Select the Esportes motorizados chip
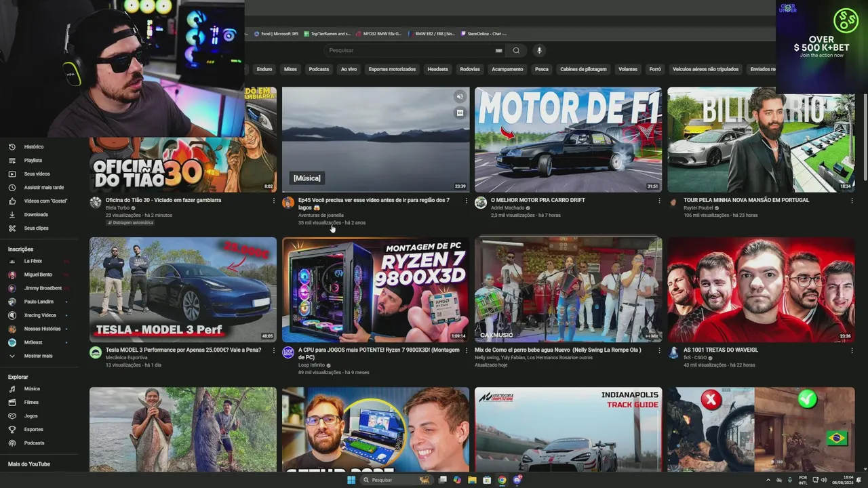This screenshot has height=488, width=868. (392, 69)
